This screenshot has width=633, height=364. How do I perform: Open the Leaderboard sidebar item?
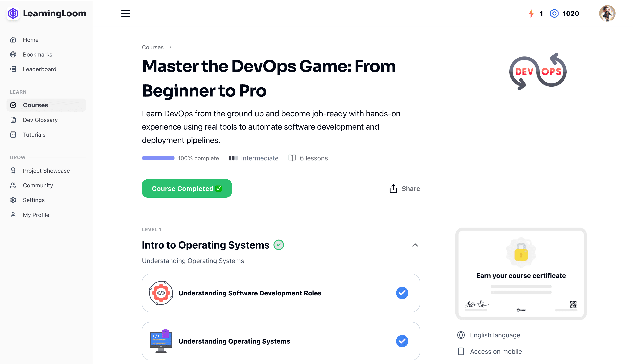point(39,69)
